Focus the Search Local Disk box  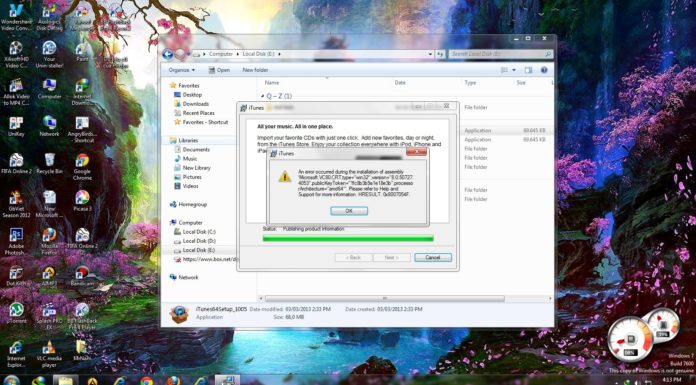500,54
